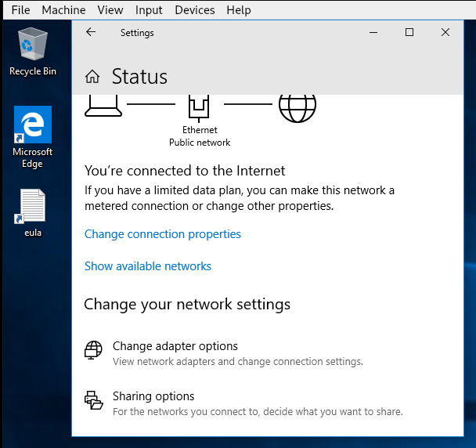
Task: Click the Change adapter options globe icon
Action: point(93,350)
